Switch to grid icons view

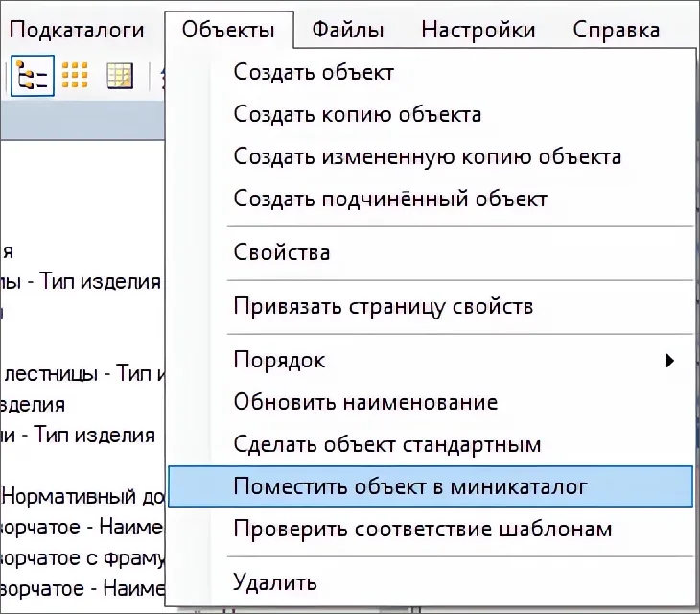[76, 74]
